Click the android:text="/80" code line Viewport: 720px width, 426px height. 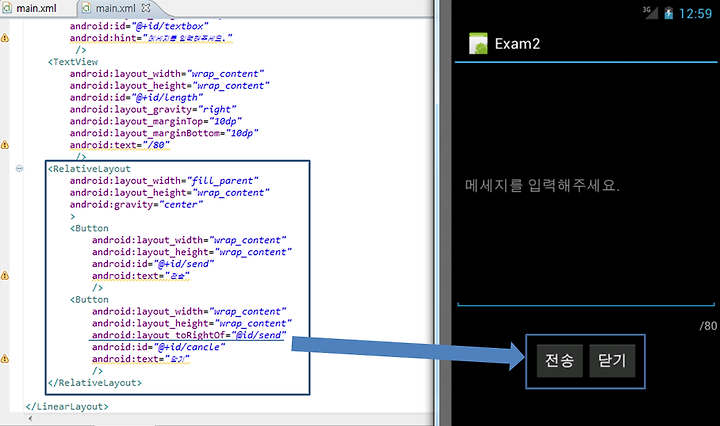[x=119, y=145]
